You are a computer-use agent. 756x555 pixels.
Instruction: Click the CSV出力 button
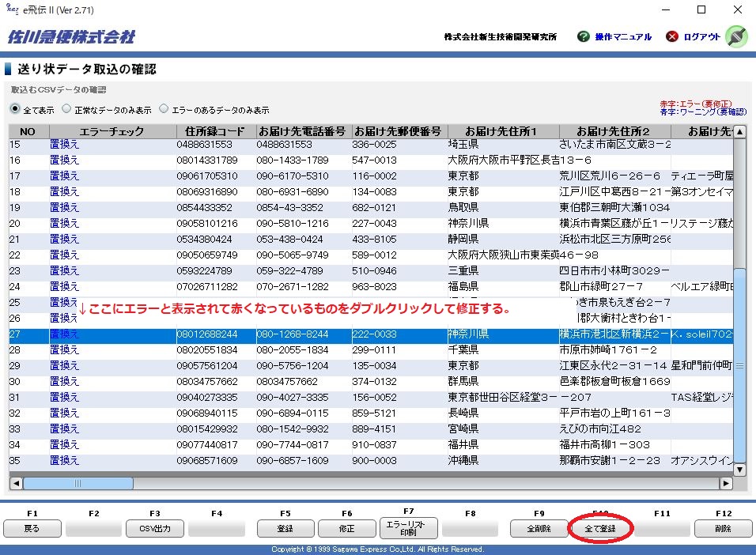click(155, 528)
